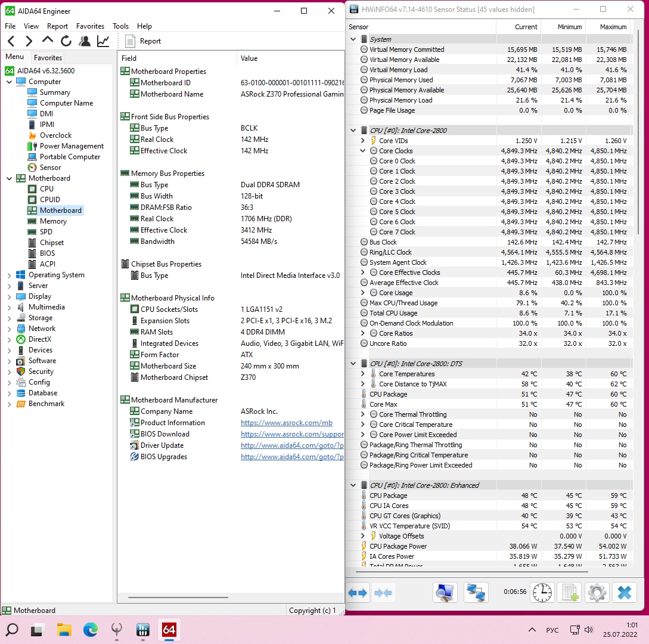The height and width of the screenshot is (644, 649).
Task: Collapse Core Clocks row in HWiNFO
Action: [362, 151]
